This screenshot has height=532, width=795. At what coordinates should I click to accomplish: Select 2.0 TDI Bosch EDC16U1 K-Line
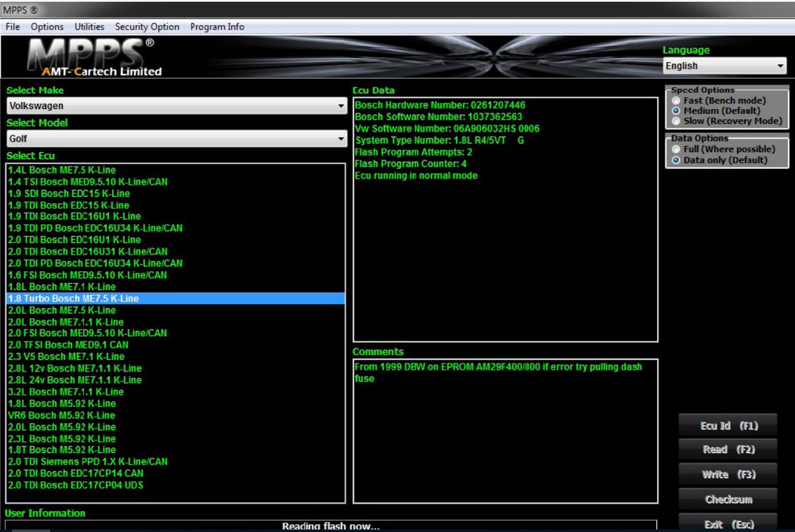176,240
